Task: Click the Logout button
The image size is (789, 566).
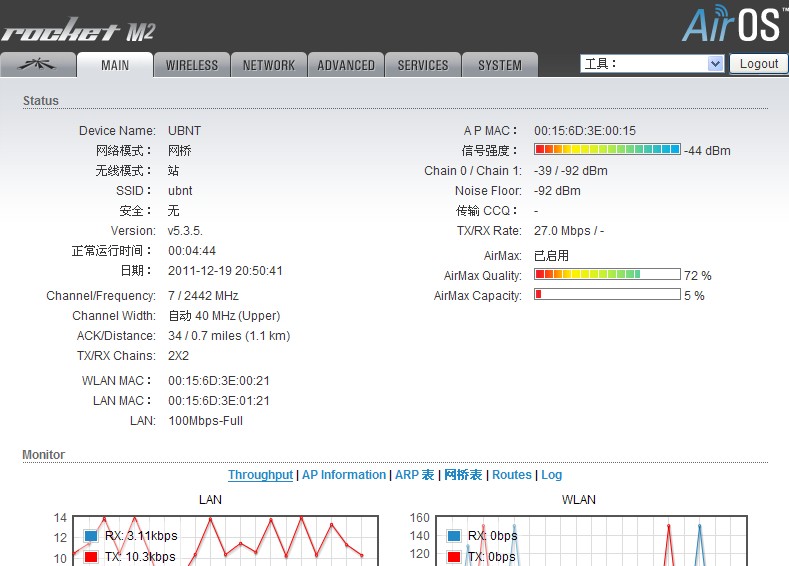Action: (759, 64)
